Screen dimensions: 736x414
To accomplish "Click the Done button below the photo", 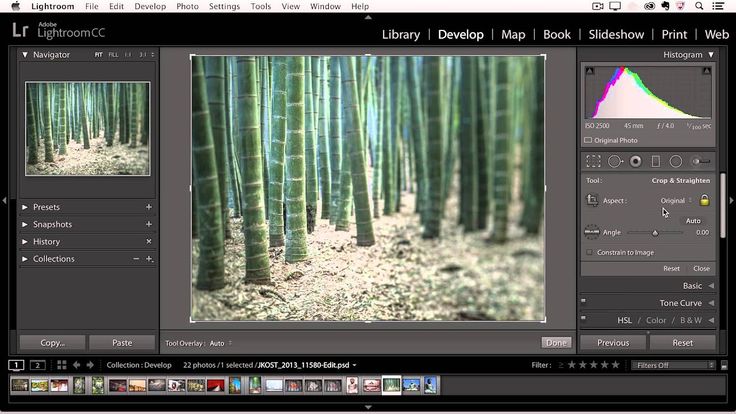I will (x=556, y=342).
